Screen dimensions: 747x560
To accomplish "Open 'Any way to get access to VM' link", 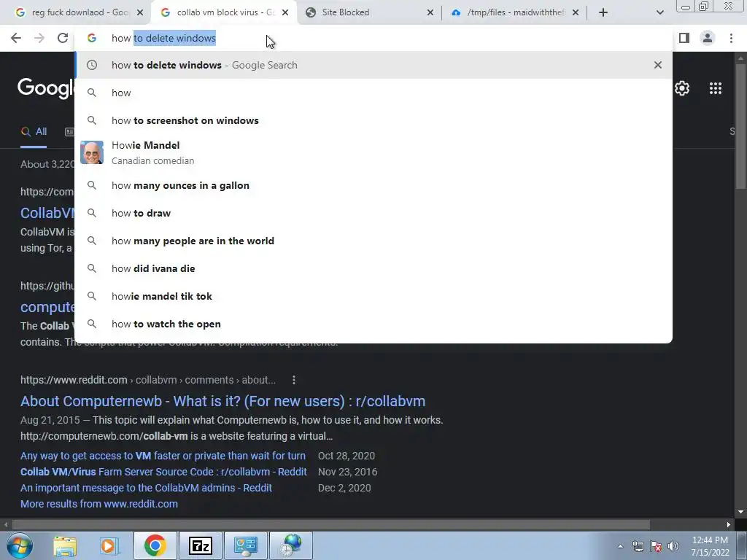I will tap(163, 456).
